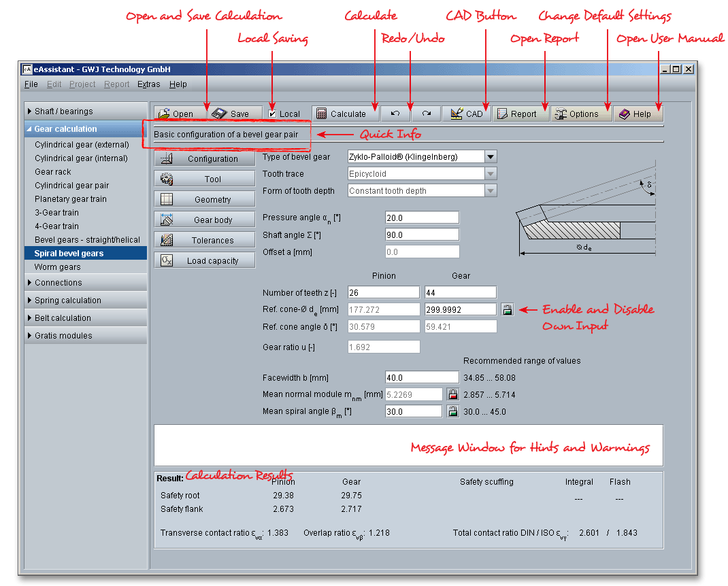Toggle lock beside Mean spiral angle

(452, 411)
